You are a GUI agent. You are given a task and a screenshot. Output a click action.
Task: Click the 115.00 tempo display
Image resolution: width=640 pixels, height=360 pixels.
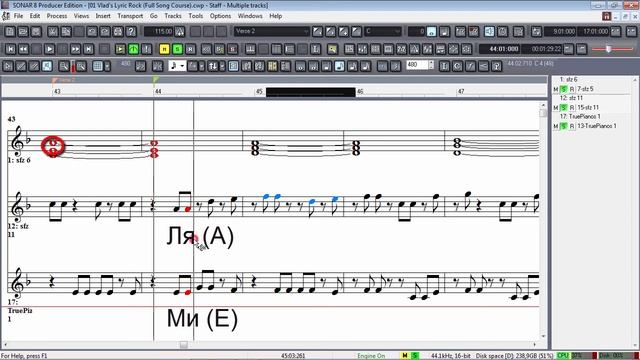(159, 31)
